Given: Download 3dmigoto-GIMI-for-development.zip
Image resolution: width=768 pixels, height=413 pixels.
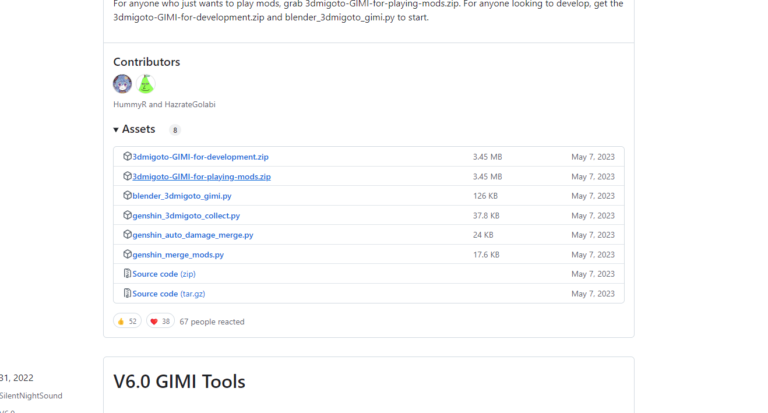Looking at the screenshot, I should point(200,157).
